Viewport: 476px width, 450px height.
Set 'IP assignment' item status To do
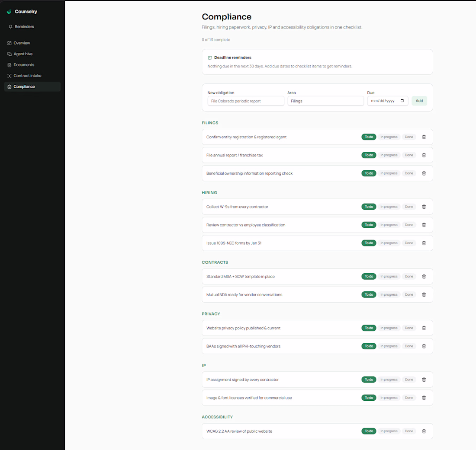(369, 380)
